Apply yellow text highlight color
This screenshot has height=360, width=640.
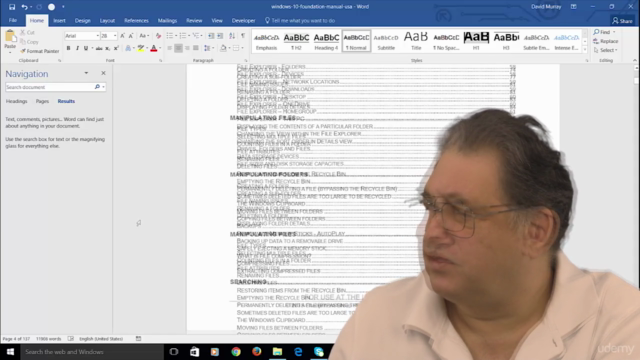click(x=141, y=49)
